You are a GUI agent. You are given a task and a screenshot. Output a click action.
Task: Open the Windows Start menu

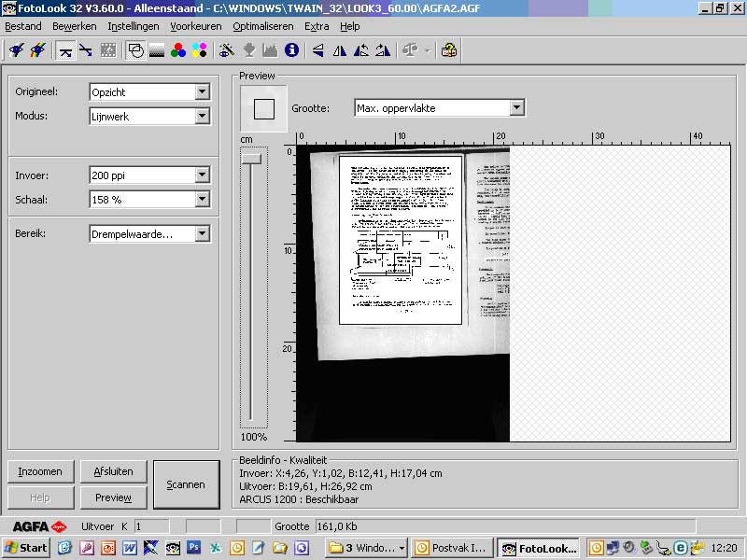point(27,548)
